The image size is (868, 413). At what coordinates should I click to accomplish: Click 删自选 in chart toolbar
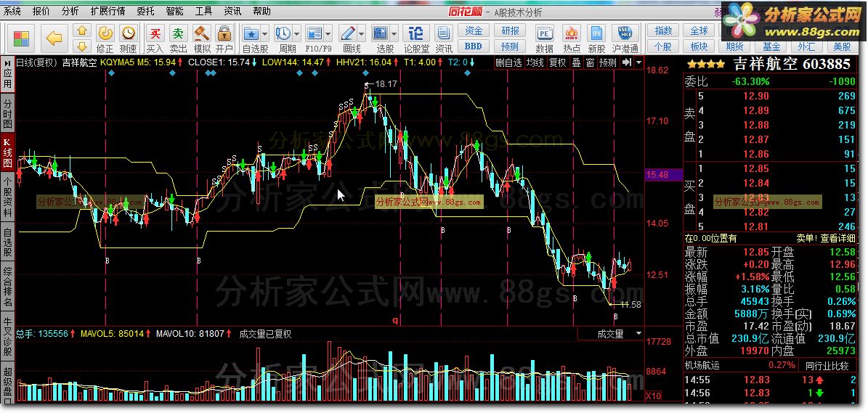click(x=508, y=62)
